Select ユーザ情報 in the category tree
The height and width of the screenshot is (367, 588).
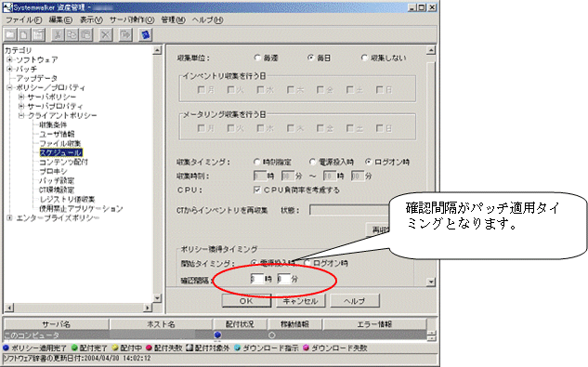pyautogui.click(x=57, y=134)
